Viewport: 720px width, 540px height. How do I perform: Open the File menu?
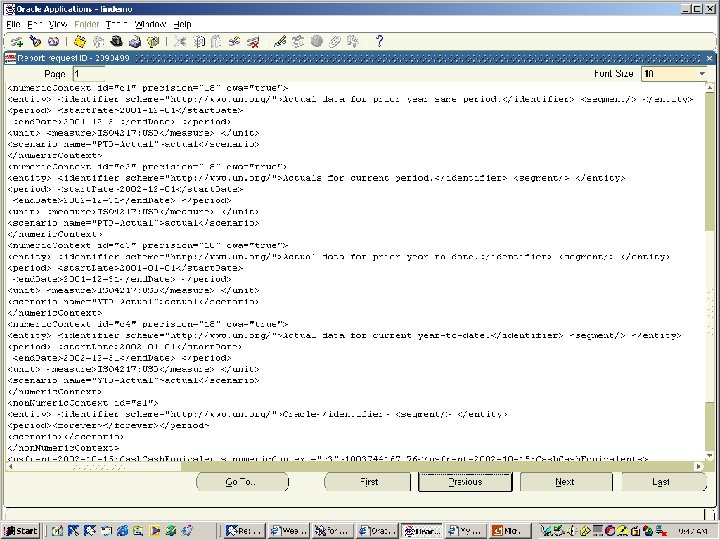click(x=13, y=24)
